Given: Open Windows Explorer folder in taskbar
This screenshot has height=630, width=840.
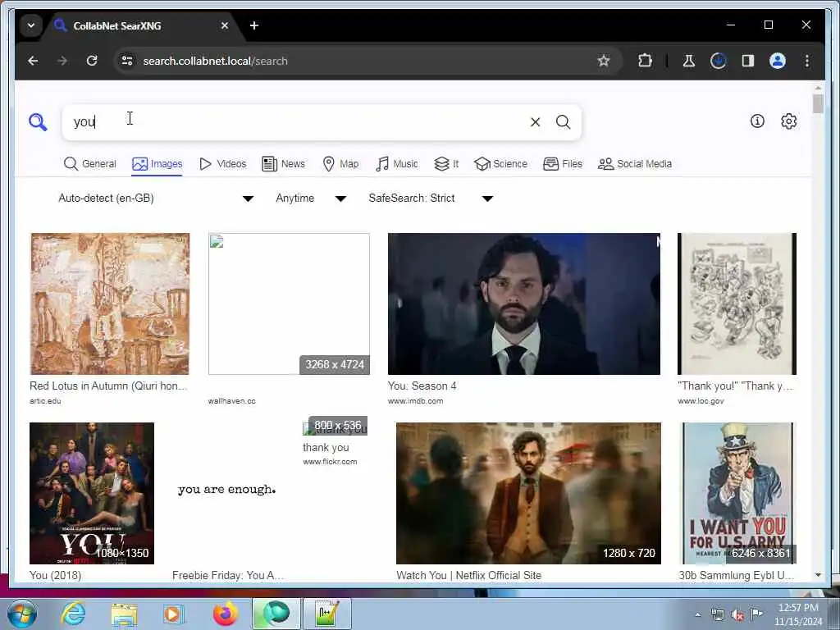Looking at the screenshot, I should (x=124, y=614).
